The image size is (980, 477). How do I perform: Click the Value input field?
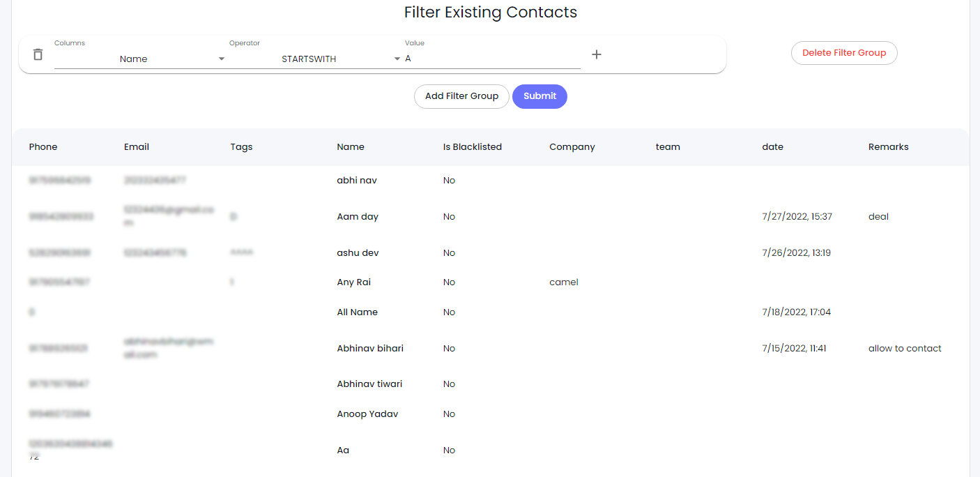pos(491,59)
